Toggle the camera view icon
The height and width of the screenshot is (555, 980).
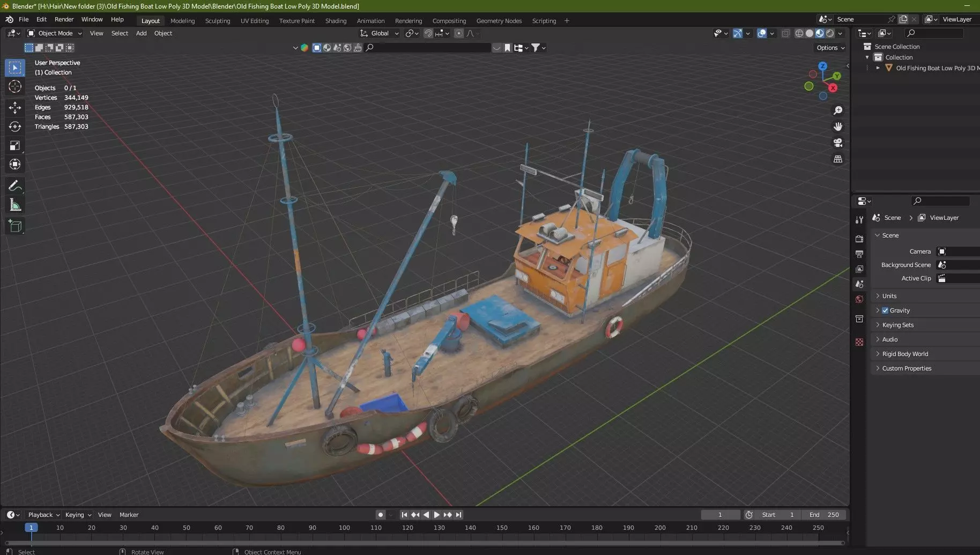[837, 143]
